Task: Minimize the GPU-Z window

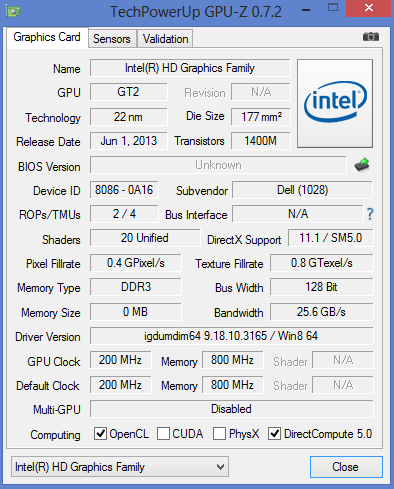Action: point(306,10)
